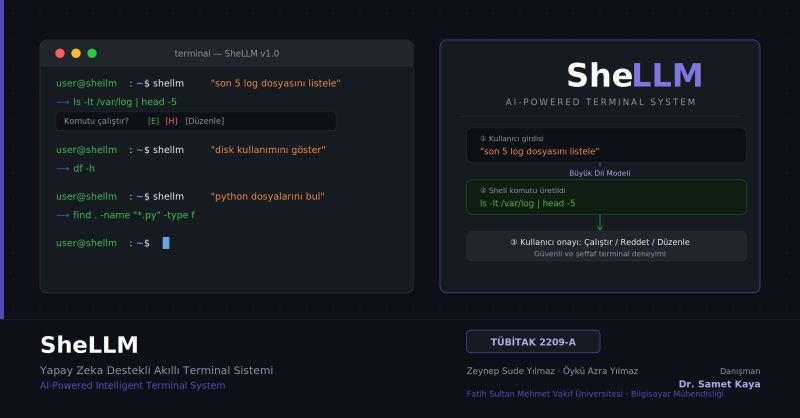Click the arrow before find command
800x418 pixels.
[x=63, y=215]
